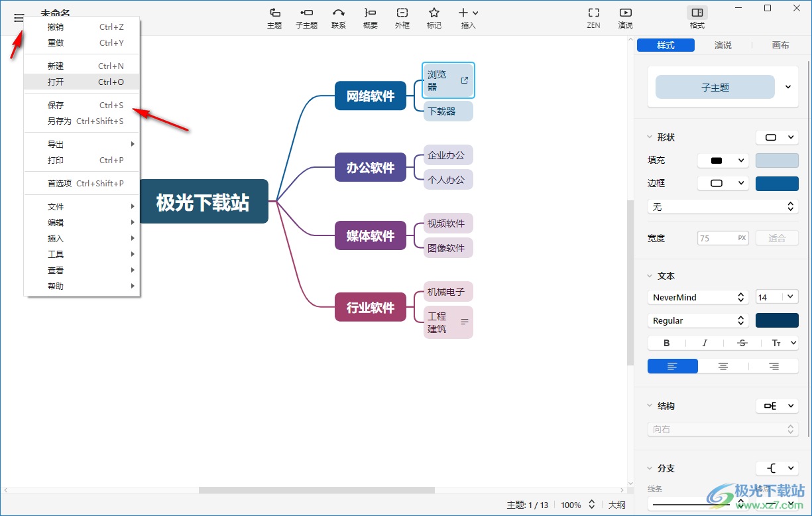Open the NeverMind font dropdown
Viewport: 812px width, 516px height.
[699, 297]
